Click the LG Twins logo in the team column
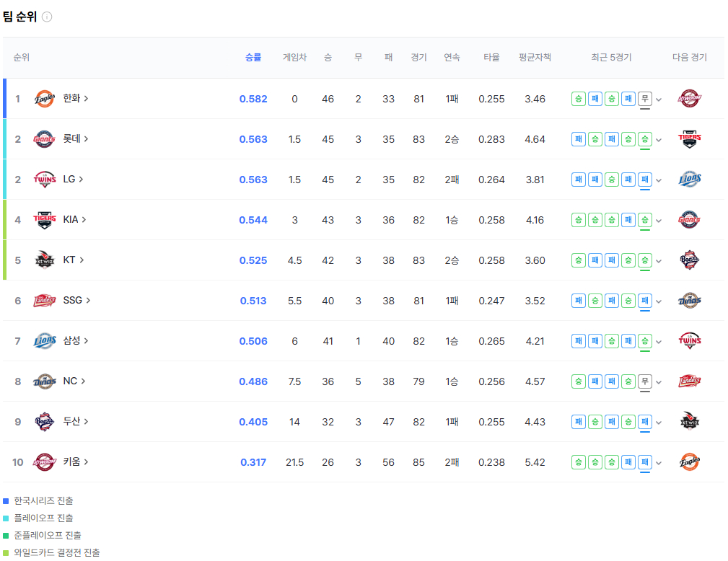 45,180
